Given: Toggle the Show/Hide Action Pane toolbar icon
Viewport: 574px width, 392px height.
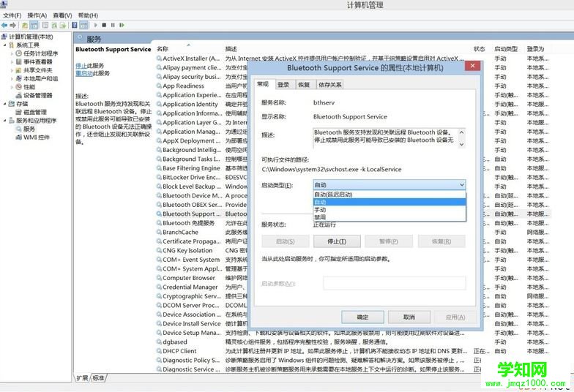Looking at the screenshot, I should pos(83,25).
